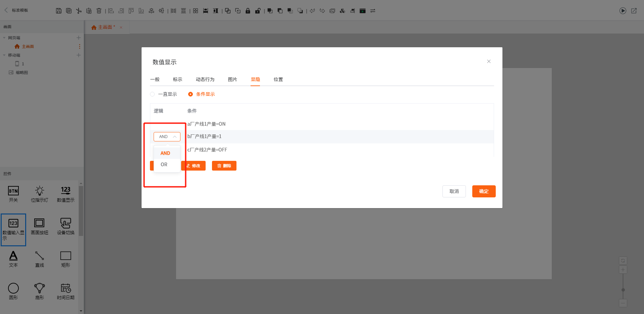Select the 条件显示 radio button

(x=191, y=94)
